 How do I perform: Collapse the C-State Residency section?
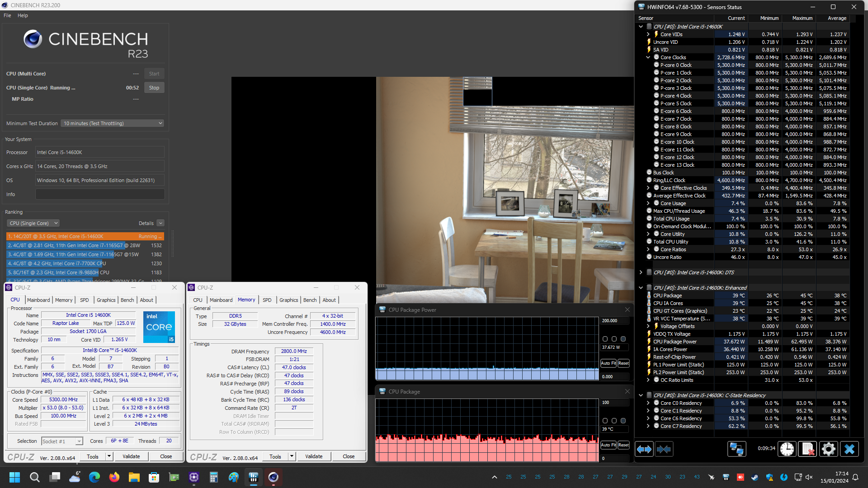(641, 395)
